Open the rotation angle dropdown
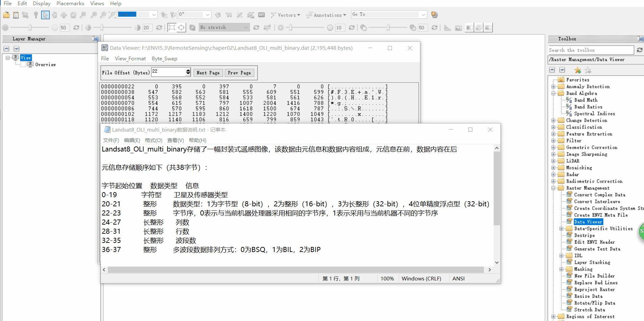Screen dimensions: 644x321 (207, 15)
